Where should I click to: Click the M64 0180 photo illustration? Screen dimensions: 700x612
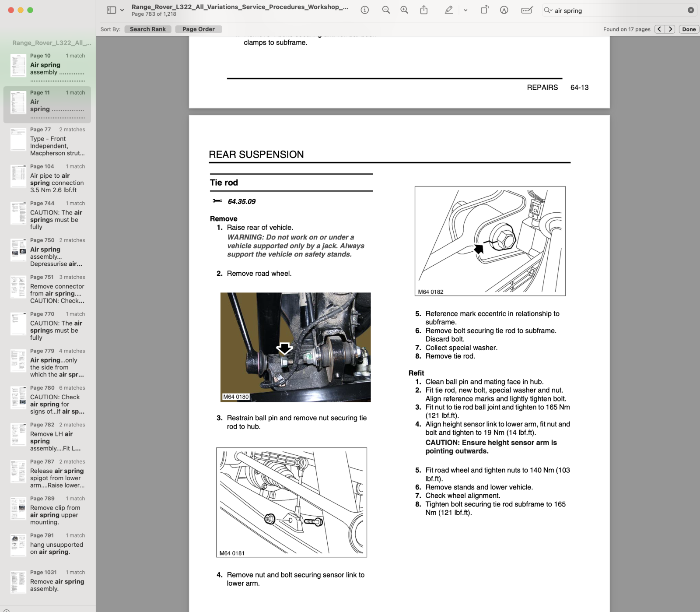(x=295, y=347)
